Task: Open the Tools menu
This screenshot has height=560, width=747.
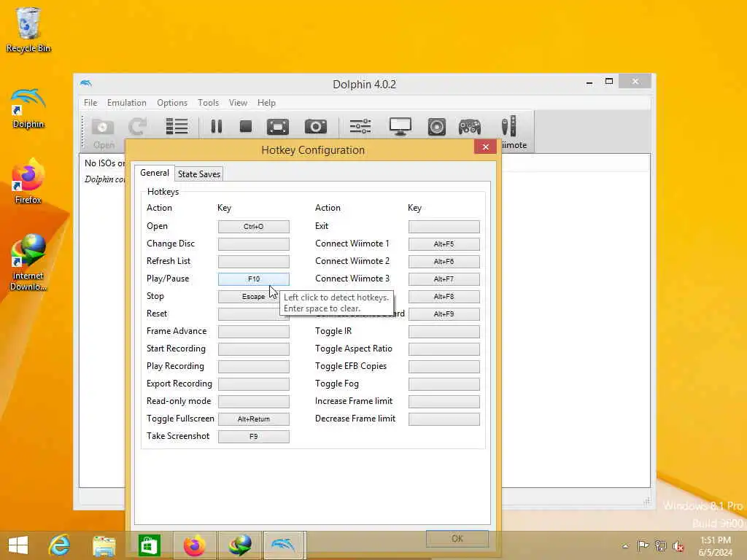Action: (x=208, y=103)
